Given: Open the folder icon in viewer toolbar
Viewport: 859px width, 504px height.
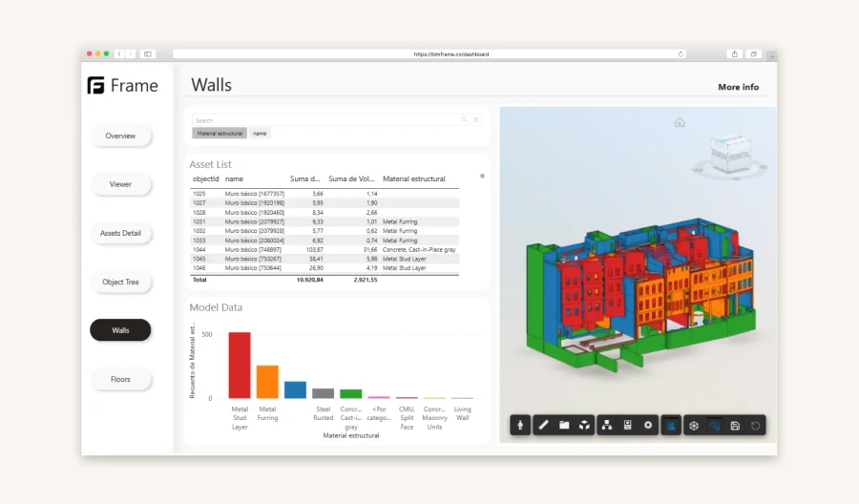Looking at the screenshot, I should [564, 425].
